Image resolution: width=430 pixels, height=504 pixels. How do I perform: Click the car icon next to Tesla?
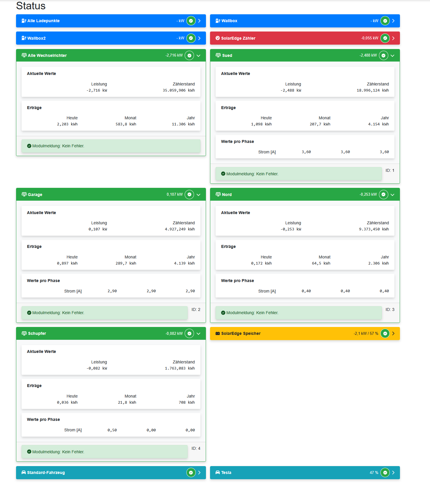(x=218, y=472)
